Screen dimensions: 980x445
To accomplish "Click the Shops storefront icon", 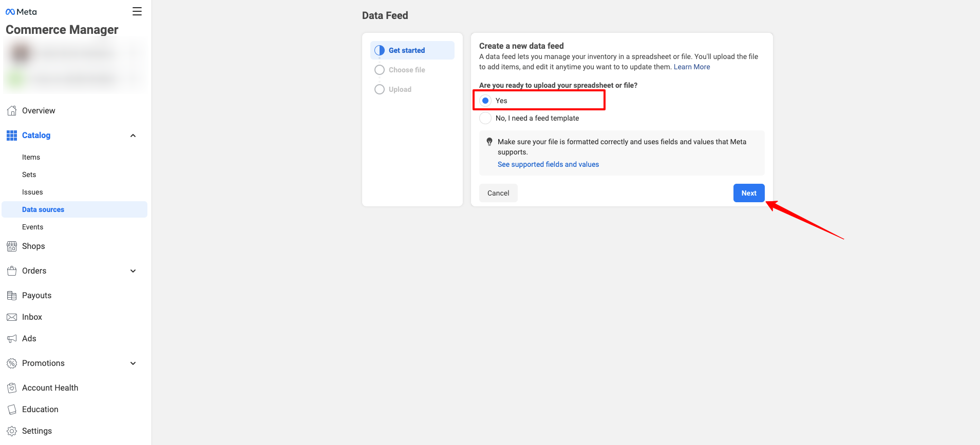I will (12, 246).
